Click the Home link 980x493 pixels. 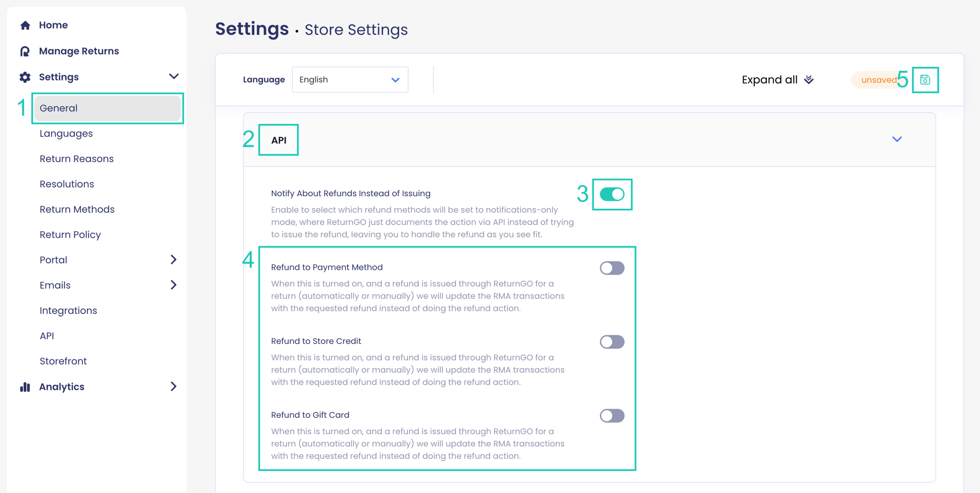click(x=53, y=25)
